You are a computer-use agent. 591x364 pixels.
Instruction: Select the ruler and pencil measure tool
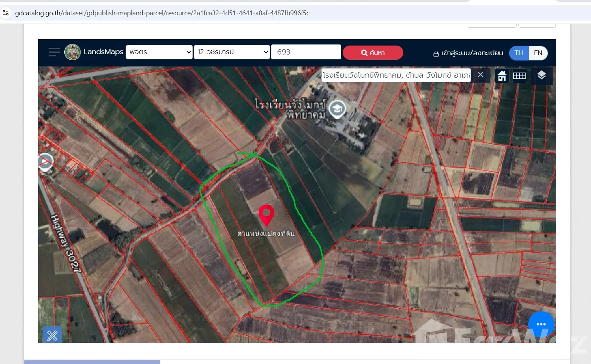click(x=52, y=335)
